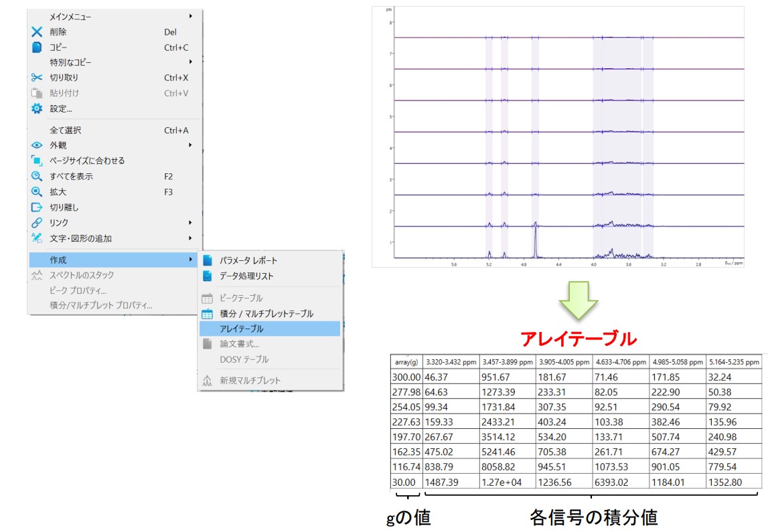The image size is (768, 532).
Task: Click the scissors icon for 切り取り
Action: (x=37, y=78)
